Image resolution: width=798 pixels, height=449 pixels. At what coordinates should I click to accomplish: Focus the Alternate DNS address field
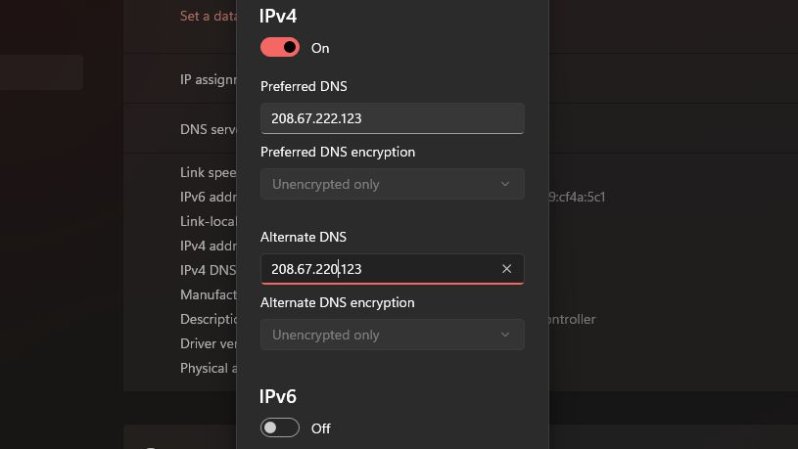click(378, 269)
